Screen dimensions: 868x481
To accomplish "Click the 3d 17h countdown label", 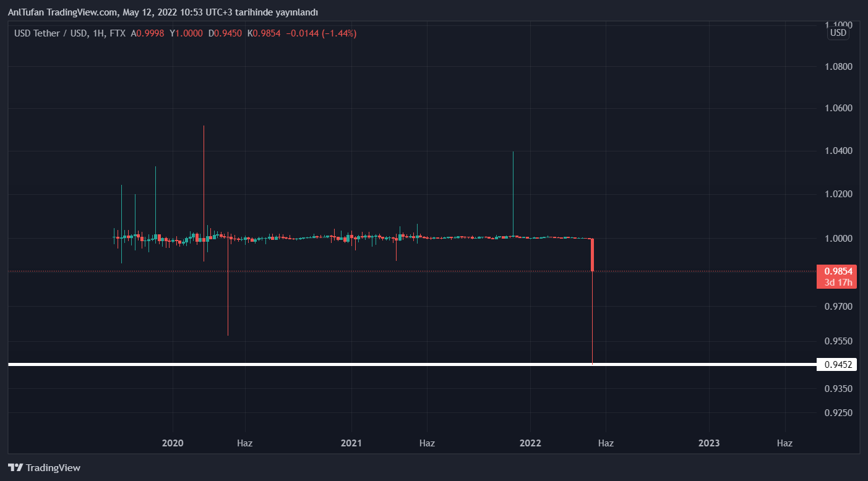I will 838,283.
